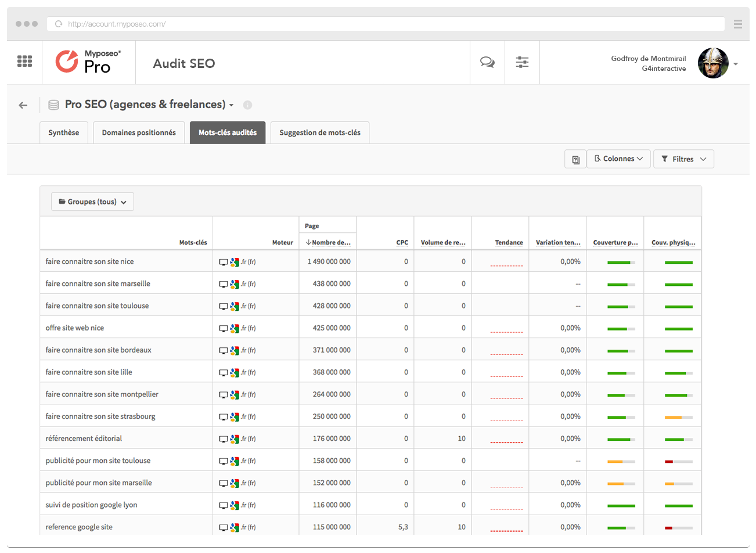Click the 176 000 000 results value
The width and height of the screenshot is (756, 553).
pyautogui.click(x=332, y=438)
